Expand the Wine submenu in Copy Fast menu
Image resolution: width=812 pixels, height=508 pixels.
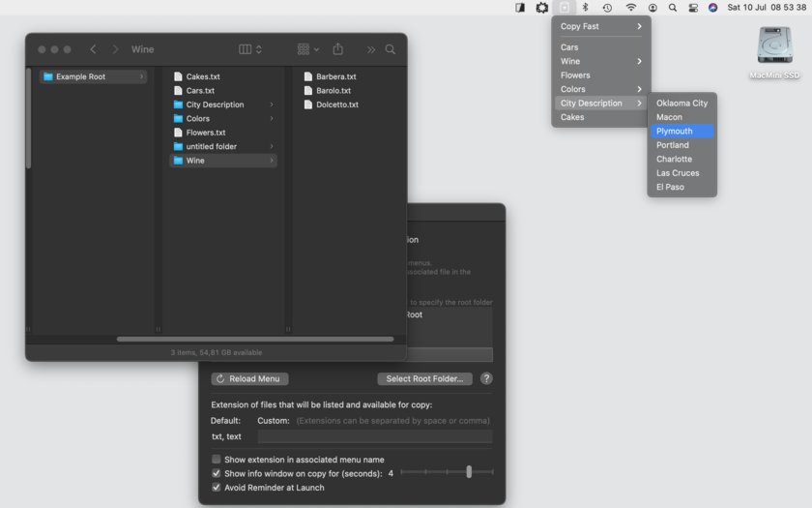(600, 61)
